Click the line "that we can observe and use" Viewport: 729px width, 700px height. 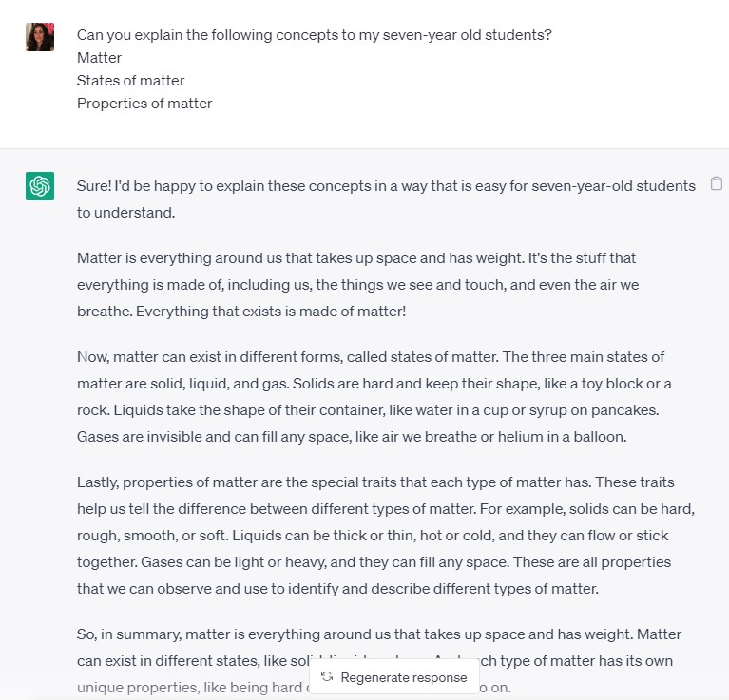coord(337,589)
